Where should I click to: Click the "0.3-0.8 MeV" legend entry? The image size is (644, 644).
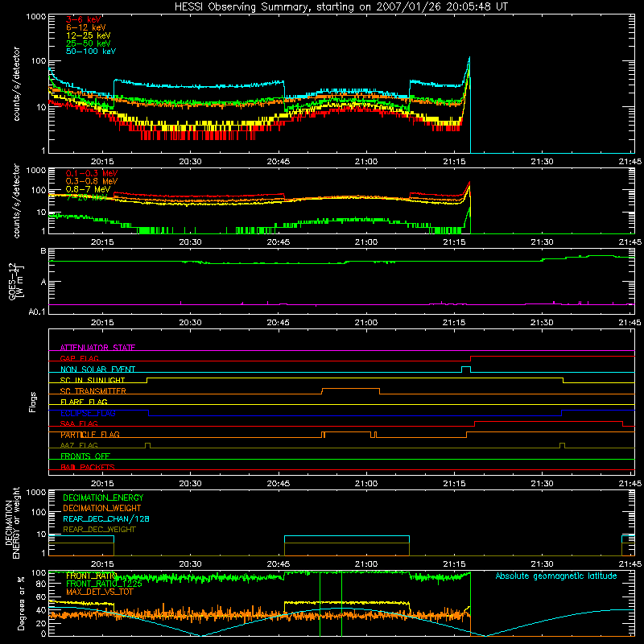click(92, 181)
